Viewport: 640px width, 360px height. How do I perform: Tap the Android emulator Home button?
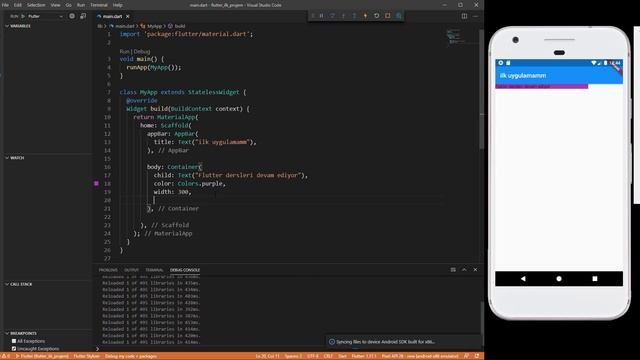559,278
